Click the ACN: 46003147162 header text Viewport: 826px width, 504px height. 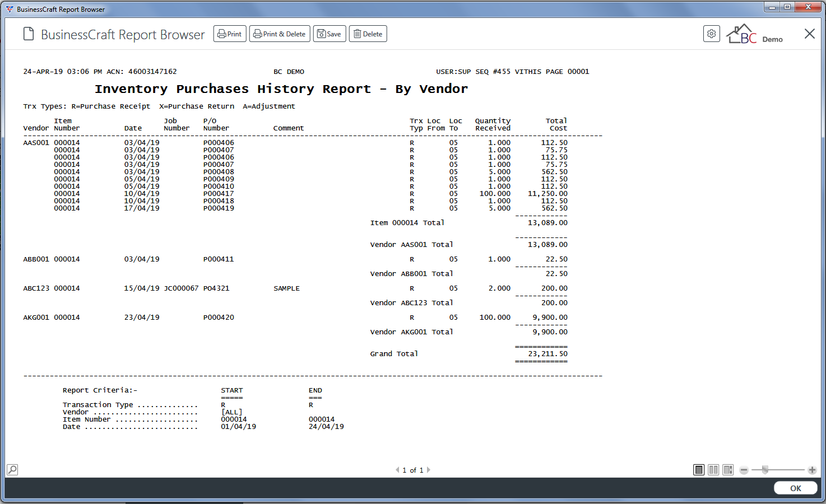click(142, 72)
